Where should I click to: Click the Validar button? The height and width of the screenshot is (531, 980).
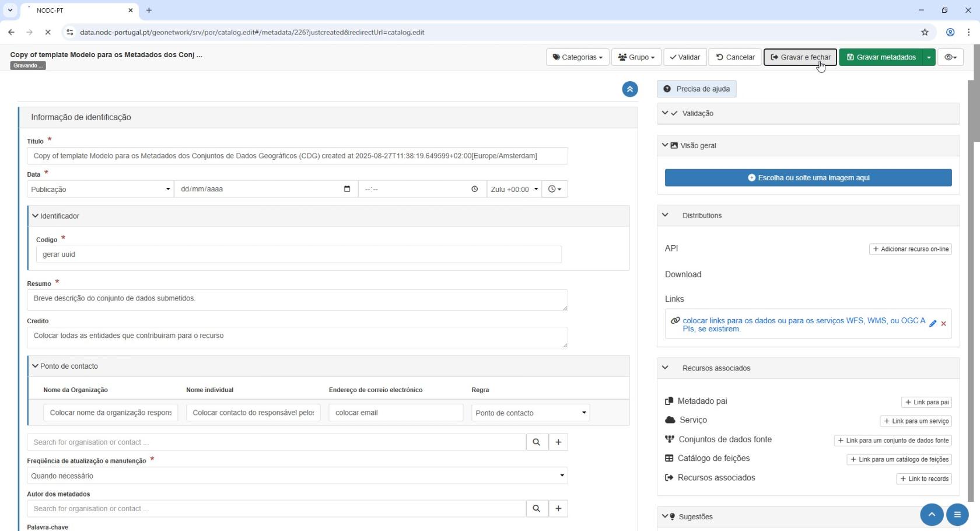[685, 57]
